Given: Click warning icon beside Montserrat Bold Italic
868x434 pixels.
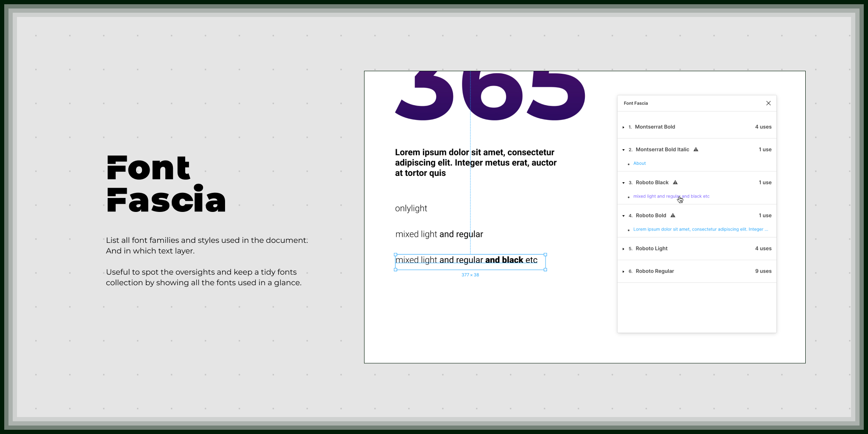Looking at the screenshot, I should click(x=696, y=149).
